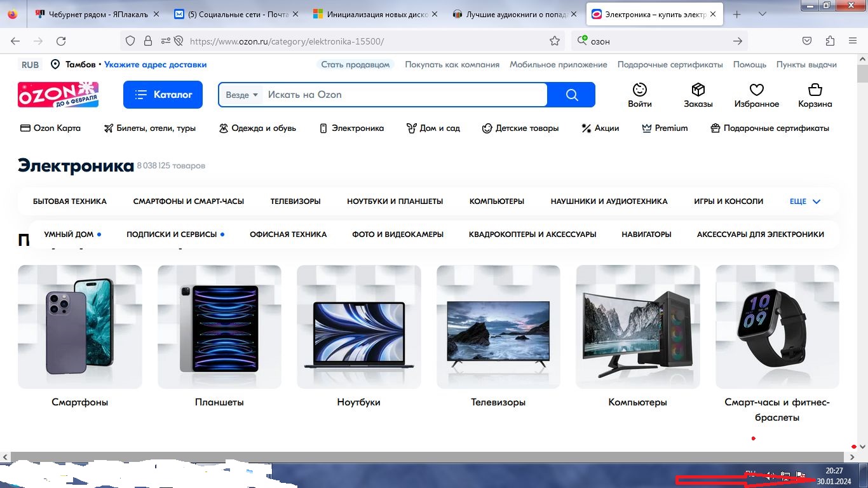Open the top-bar Подарочные сертификаты text link

670,64
